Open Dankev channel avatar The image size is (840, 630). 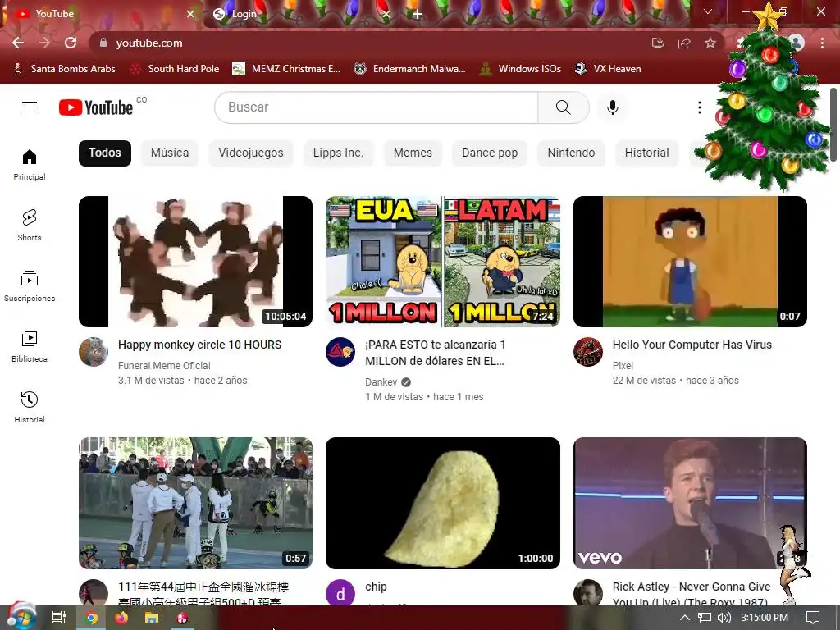(x=340, y=352)
